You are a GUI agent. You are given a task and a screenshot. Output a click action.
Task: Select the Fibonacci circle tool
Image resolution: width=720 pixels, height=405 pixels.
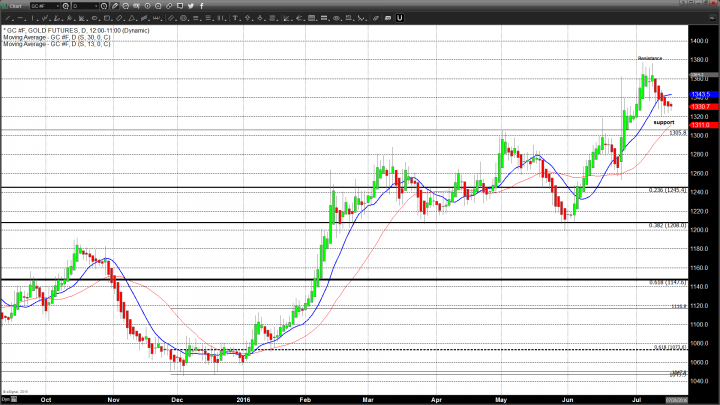184,18
